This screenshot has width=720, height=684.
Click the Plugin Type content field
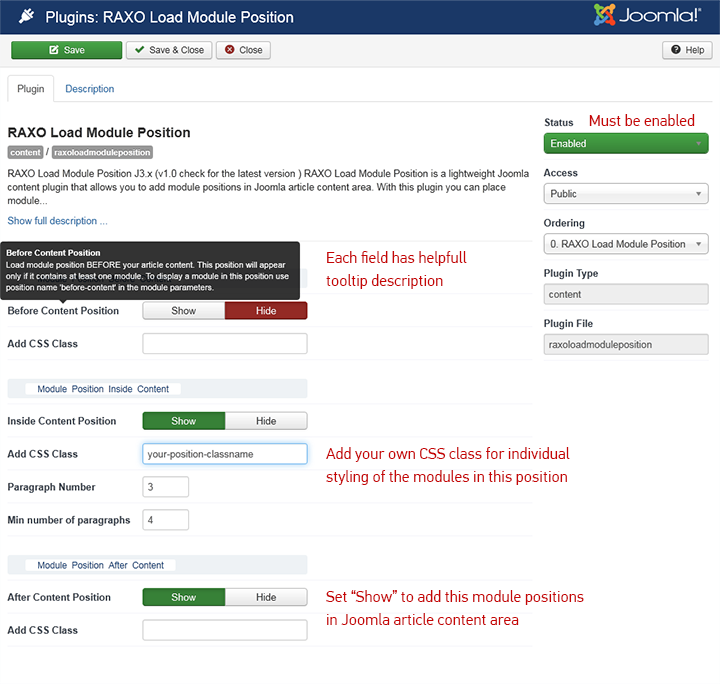(626, 294)
